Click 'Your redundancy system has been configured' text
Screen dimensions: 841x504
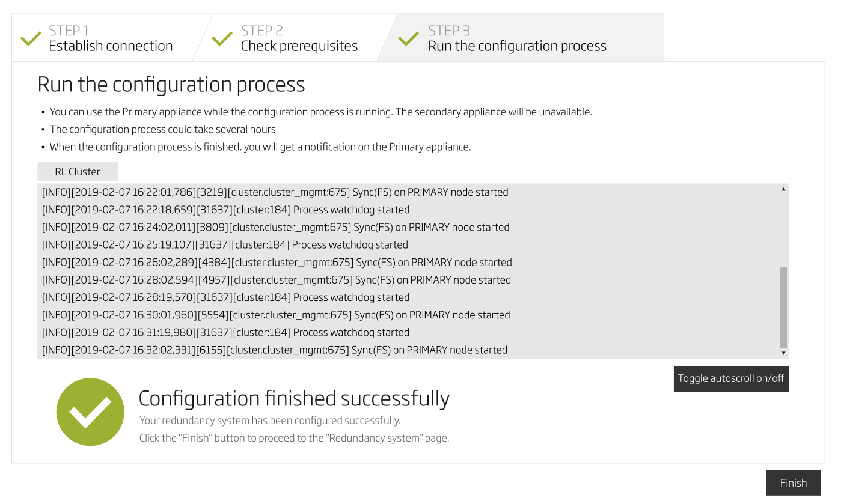pyautogui.click(x=270, y=420)
